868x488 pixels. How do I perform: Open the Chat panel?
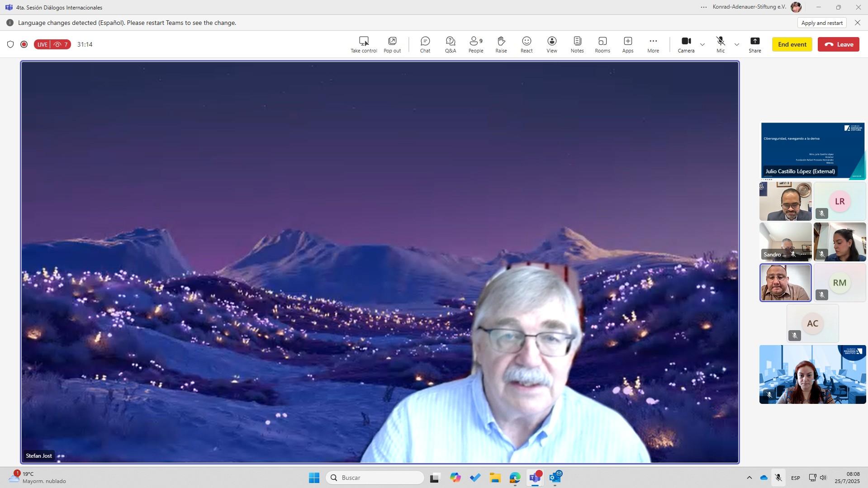(425, 44)
